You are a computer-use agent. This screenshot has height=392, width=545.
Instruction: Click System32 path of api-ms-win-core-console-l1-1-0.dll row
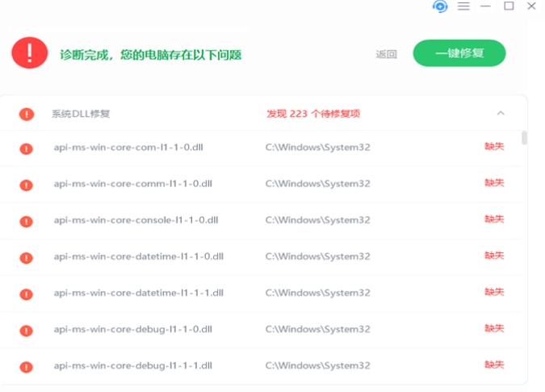point(317,220)
